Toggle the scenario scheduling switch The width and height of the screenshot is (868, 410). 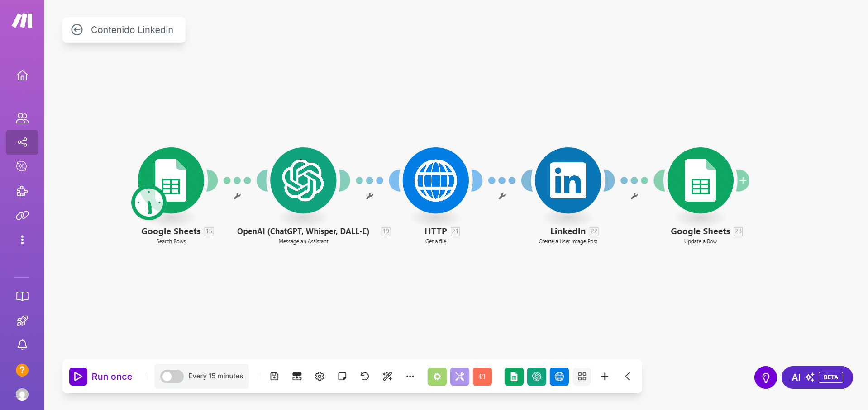172,377
